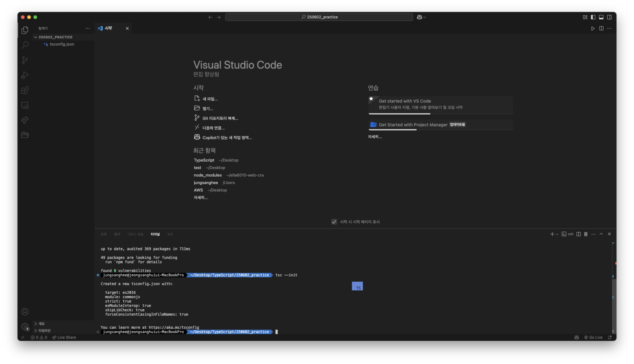Open the new terminal profile dropdown
634x364 pixels.
pos(557,234)
